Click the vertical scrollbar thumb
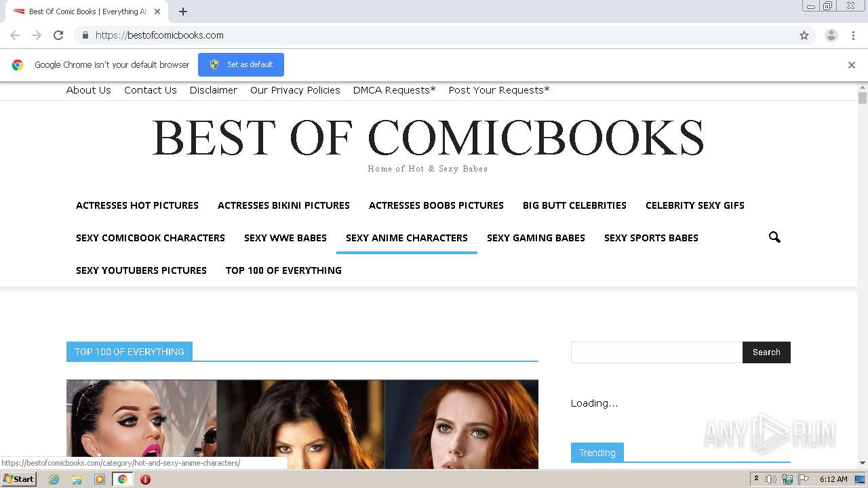868x488 pixels. [x=863, y=98]
